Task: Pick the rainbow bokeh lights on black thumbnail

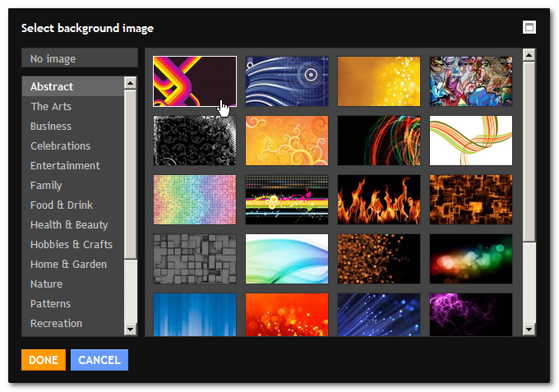Action: coord(470,259)
